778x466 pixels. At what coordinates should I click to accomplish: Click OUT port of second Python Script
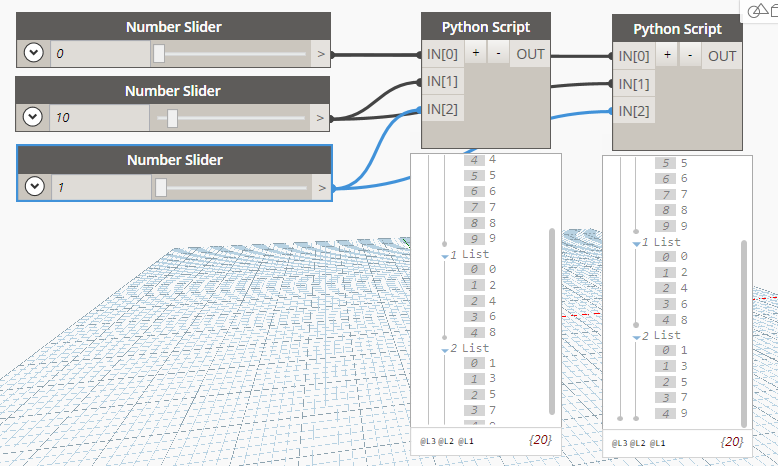(722, 56)
